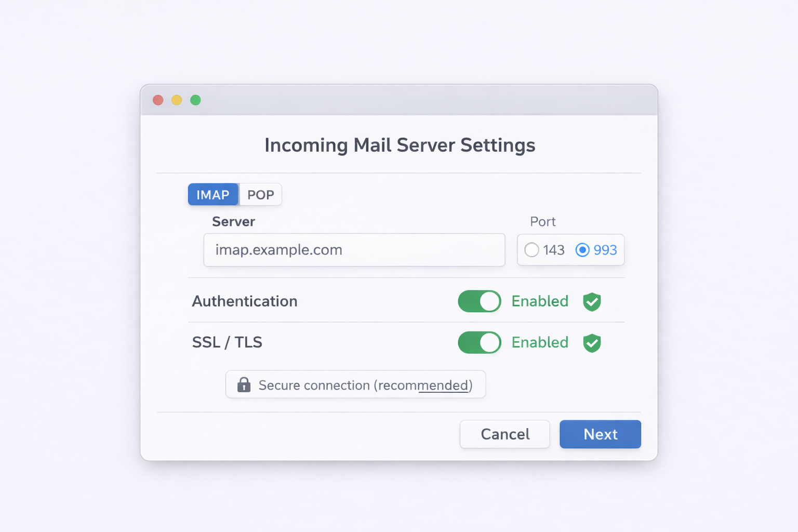798x532 pixels.
Task: Select the POP protocol tab
Action: click(x=260, y=195)
